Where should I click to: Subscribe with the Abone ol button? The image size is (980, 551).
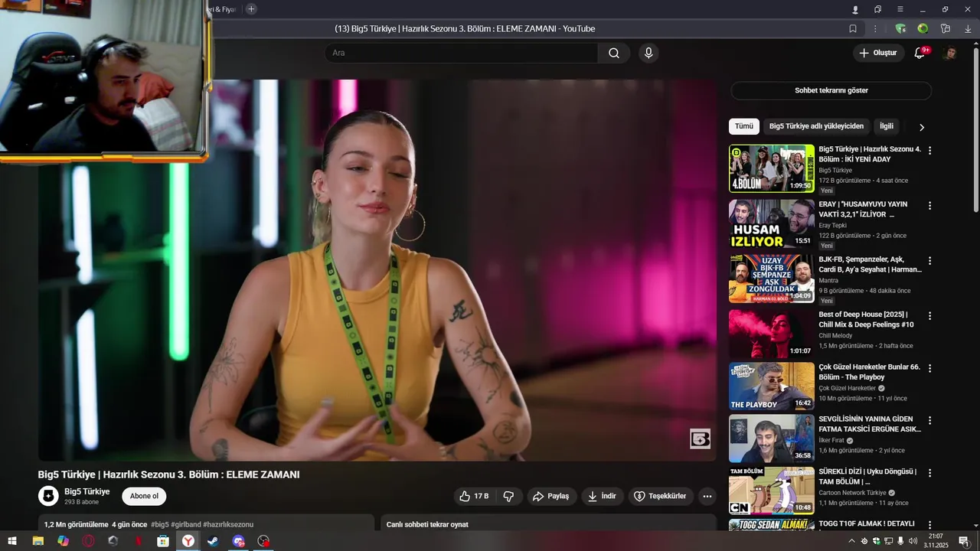coord(144,496)
